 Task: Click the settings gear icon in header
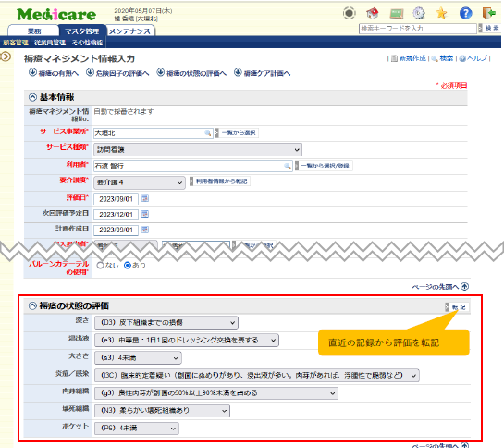coord(419,13)
